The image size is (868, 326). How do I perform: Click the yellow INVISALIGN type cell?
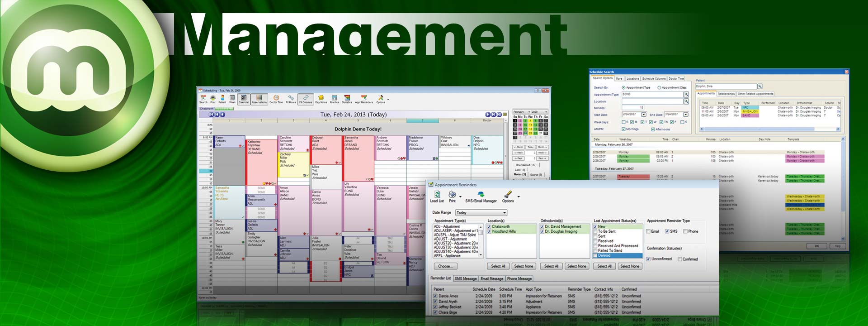coord(750,111)
